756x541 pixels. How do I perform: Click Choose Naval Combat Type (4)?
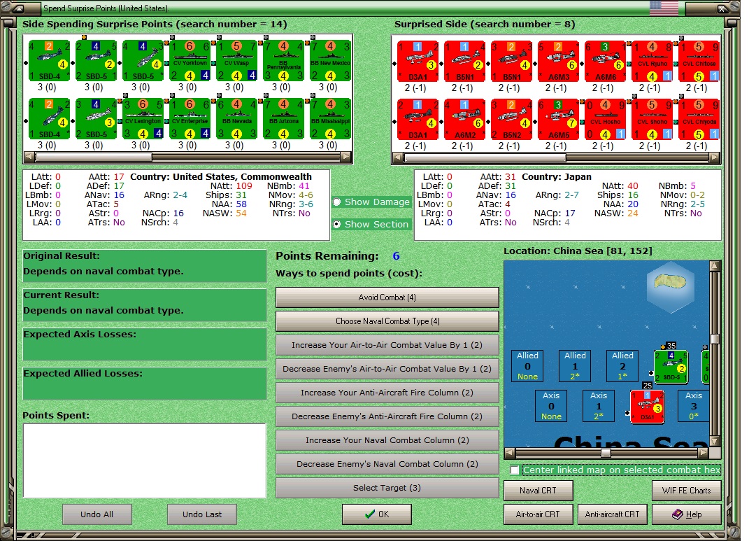(387, 321)
